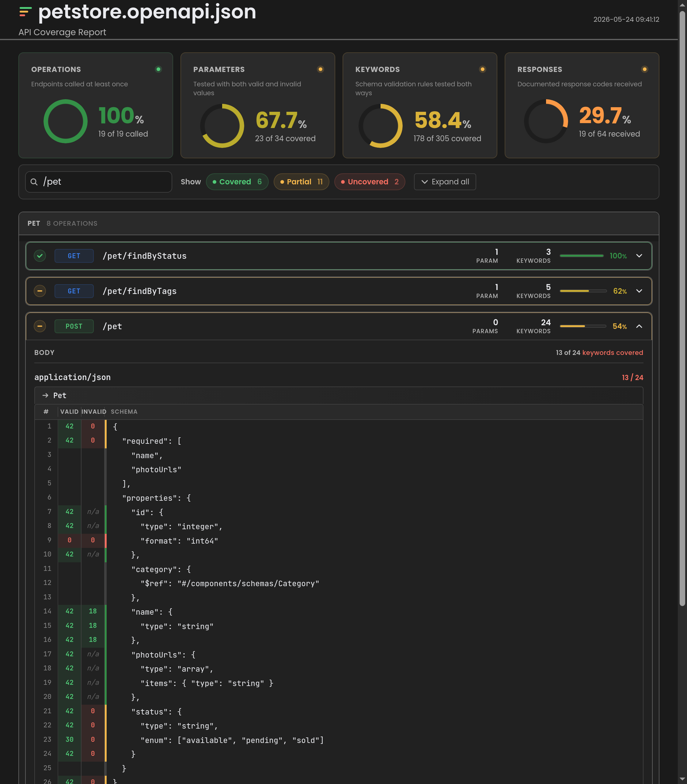Click the '19 of 64 received' text
The width and height of the screenshot is (687, 784).
tap(609, 134)
